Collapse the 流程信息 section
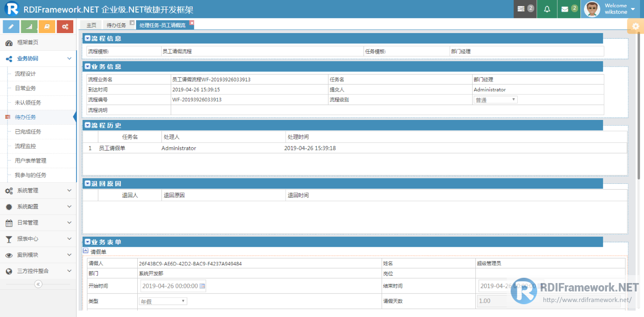Screen dimensions: 644x317 87,38
